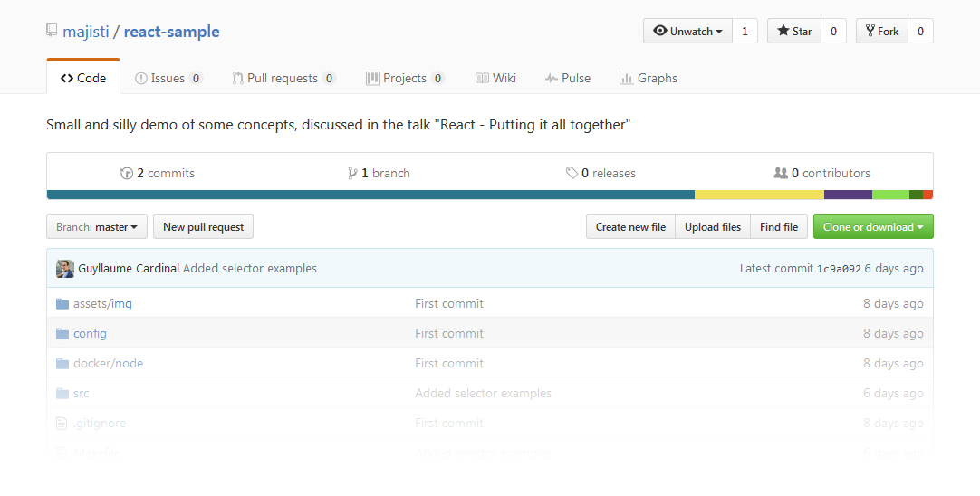
Task: Open the react-sample repository link
Action: coord(172,32)
